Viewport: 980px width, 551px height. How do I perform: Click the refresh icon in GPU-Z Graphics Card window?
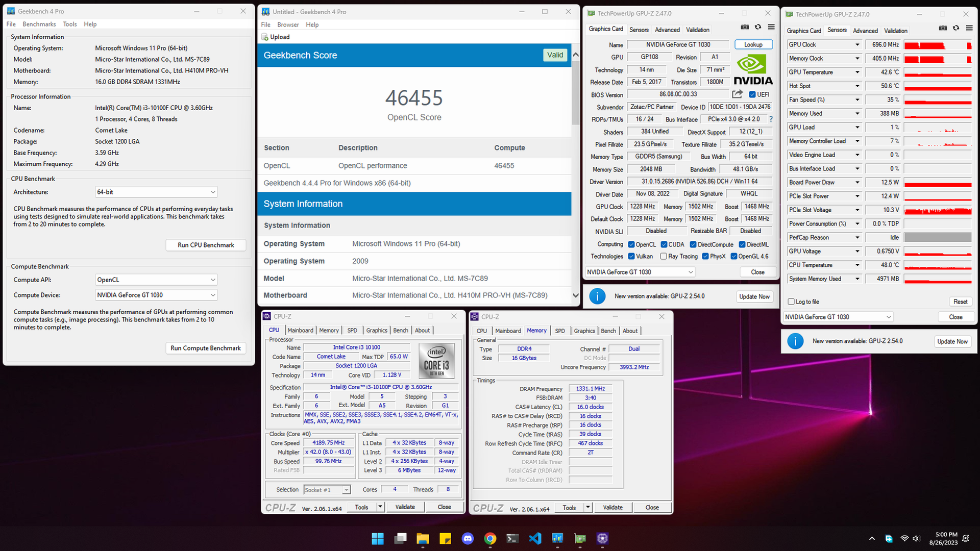click(x=758, y=27)
